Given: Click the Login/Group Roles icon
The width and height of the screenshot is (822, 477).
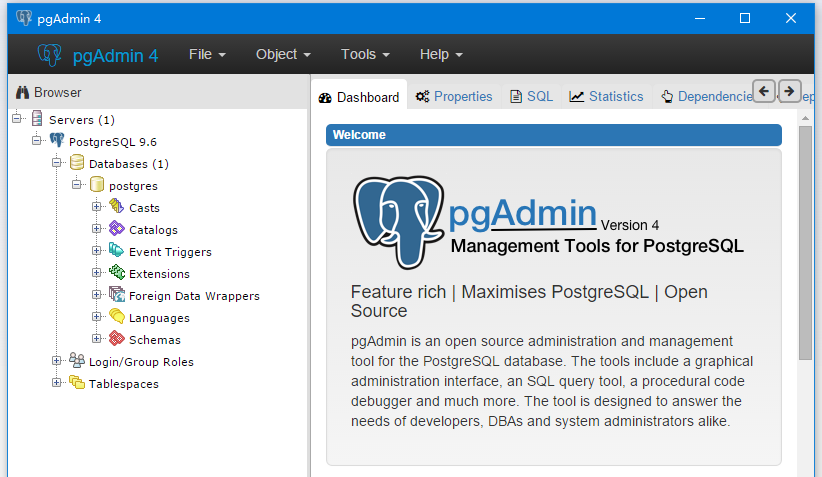Looking at the screenshot, I should coord(77,361).
